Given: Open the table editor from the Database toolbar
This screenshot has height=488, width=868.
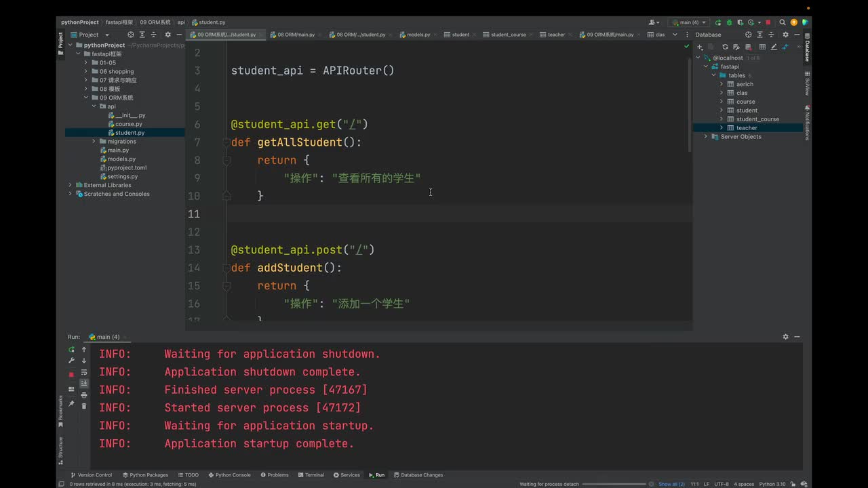Looking at the screenshot, I should click(762, 47).
